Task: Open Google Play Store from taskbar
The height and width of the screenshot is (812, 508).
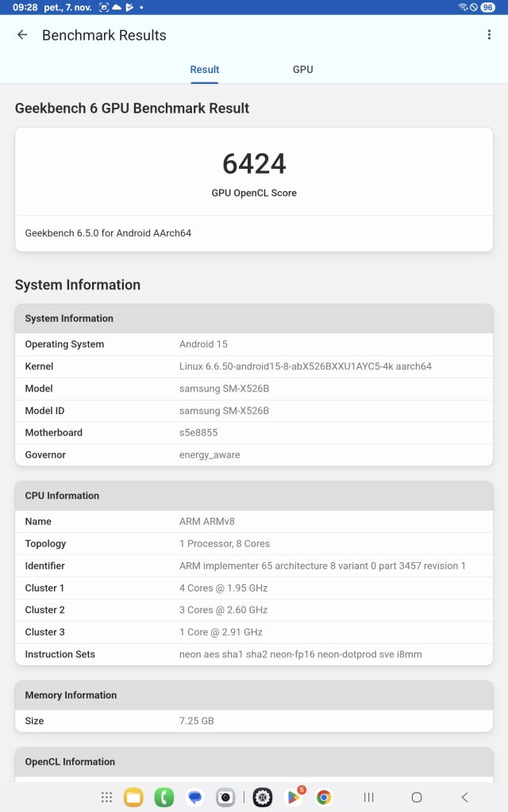Action: 294,798
